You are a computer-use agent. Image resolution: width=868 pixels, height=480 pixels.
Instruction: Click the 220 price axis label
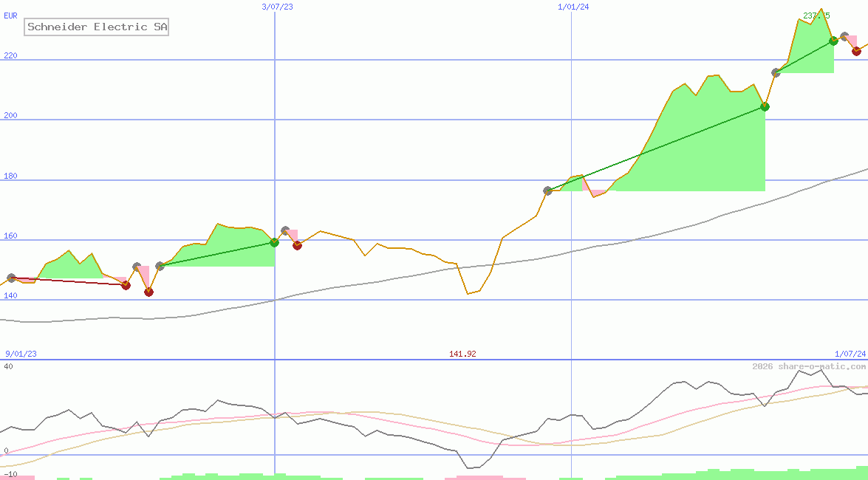tap(10, 55)
